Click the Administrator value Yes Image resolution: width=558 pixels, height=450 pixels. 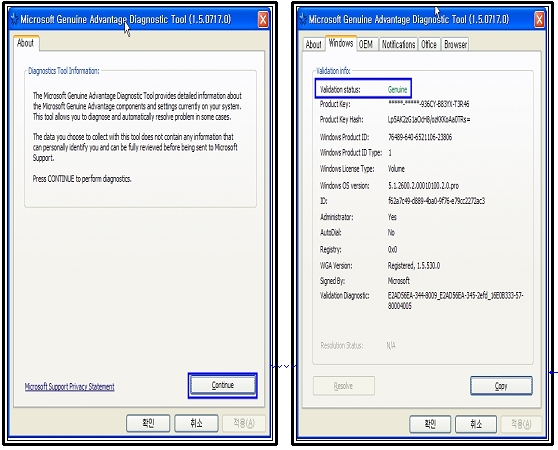[x=392, y=217]
